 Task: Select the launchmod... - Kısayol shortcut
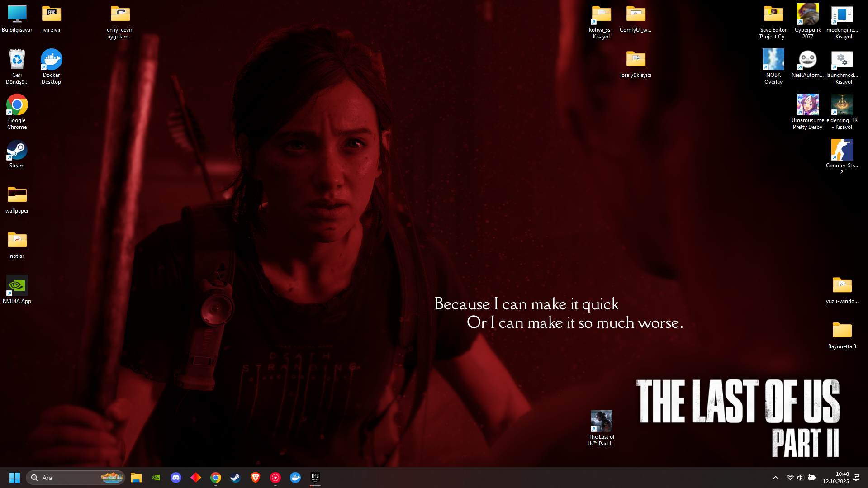842,67
